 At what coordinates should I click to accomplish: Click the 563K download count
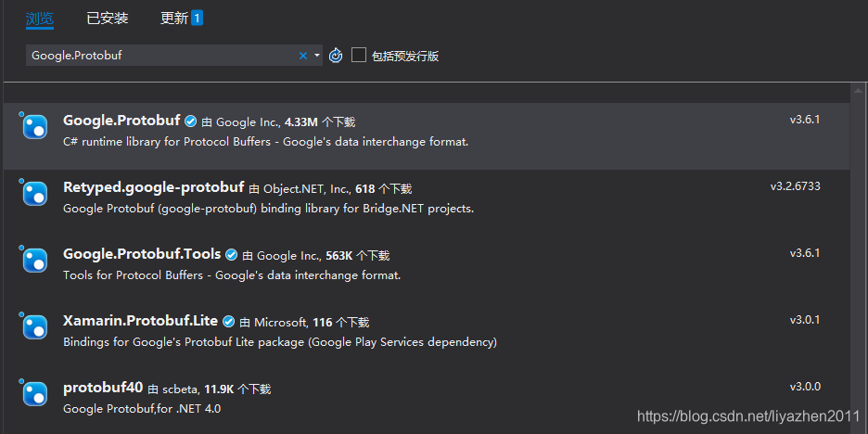click(338, 256)
